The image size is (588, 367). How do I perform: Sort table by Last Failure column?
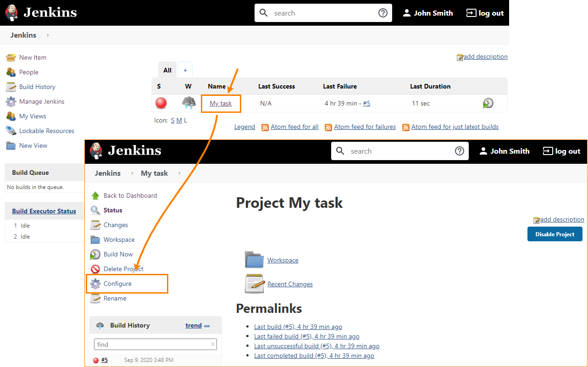click(340, 86)
